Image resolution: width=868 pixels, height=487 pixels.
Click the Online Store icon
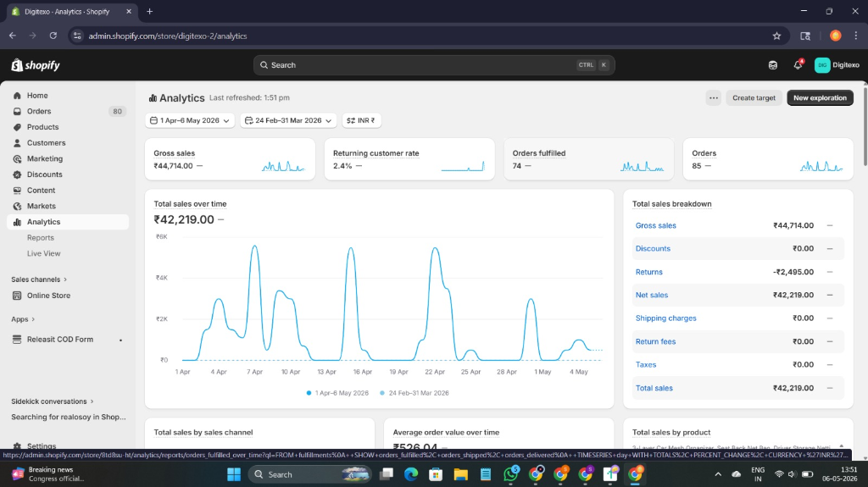point(17,296)
